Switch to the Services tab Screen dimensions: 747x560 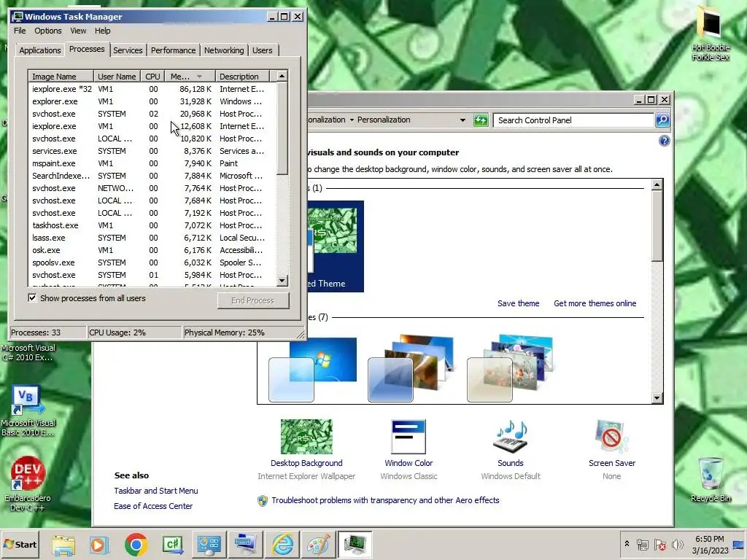point(128,50)
